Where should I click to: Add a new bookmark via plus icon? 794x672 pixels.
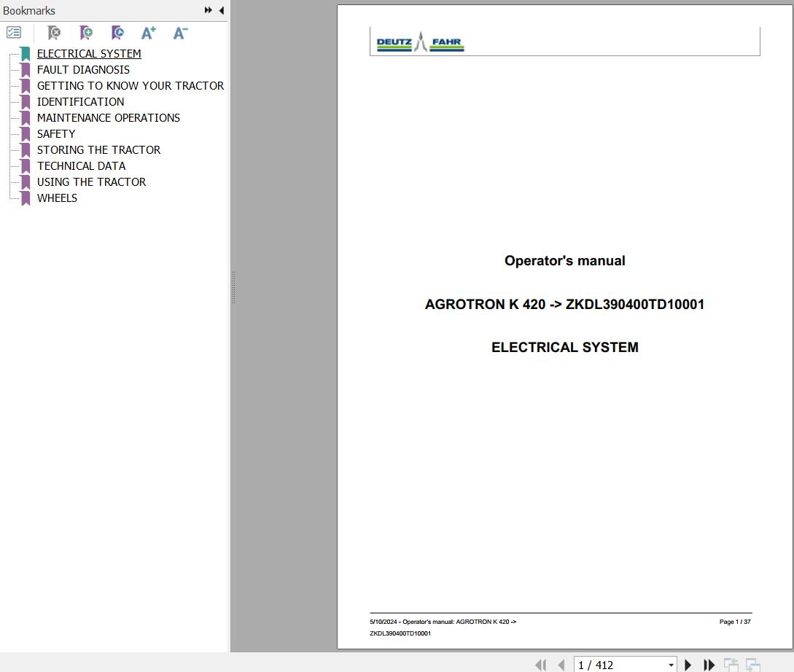click(86, 33)
